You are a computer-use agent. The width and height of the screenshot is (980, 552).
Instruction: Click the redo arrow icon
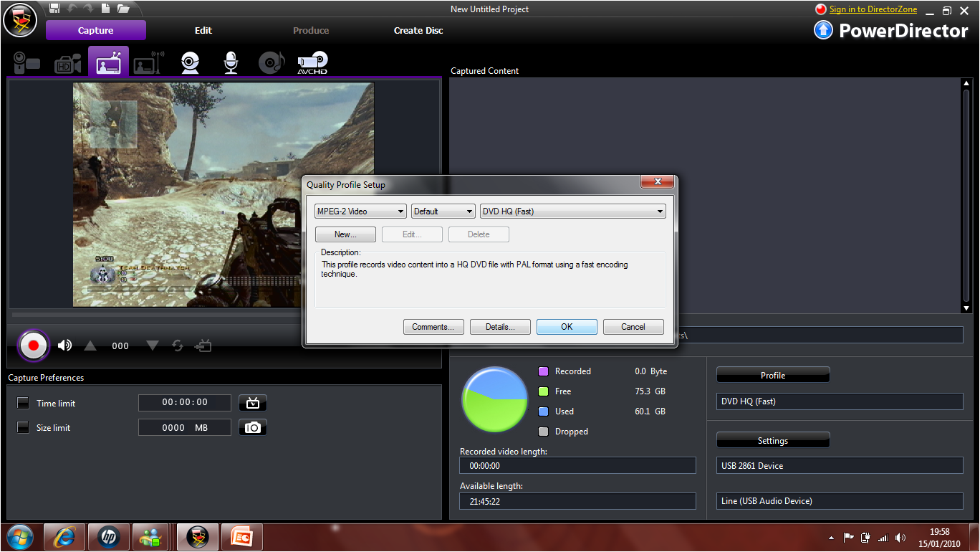click(x=88, y=9)
